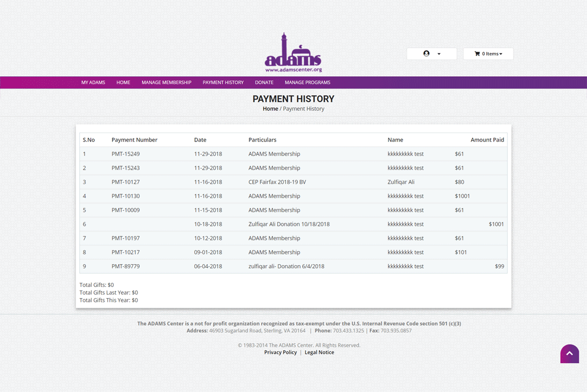Select payment number PMT-10130

126,196
